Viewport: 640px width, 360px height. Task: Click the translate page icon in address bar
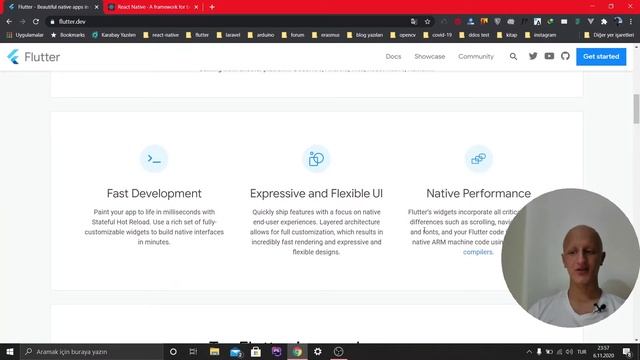pyautogui.click(x=413, y=22)
